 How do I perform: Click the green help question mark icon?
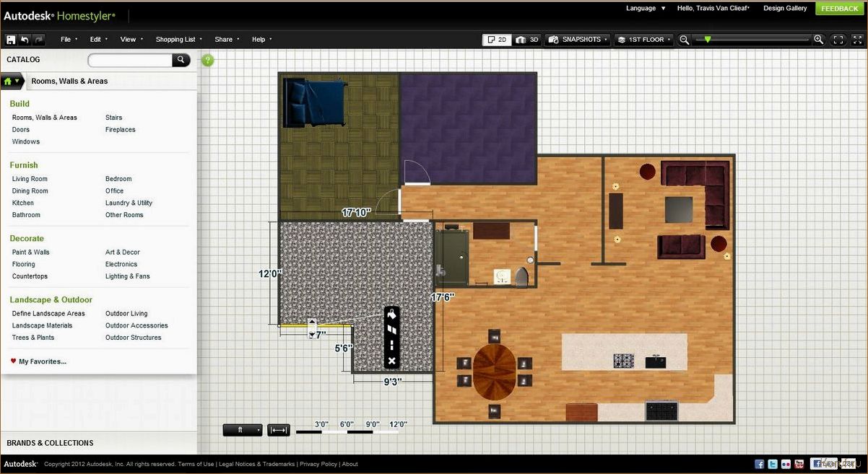tap(208, 60)
